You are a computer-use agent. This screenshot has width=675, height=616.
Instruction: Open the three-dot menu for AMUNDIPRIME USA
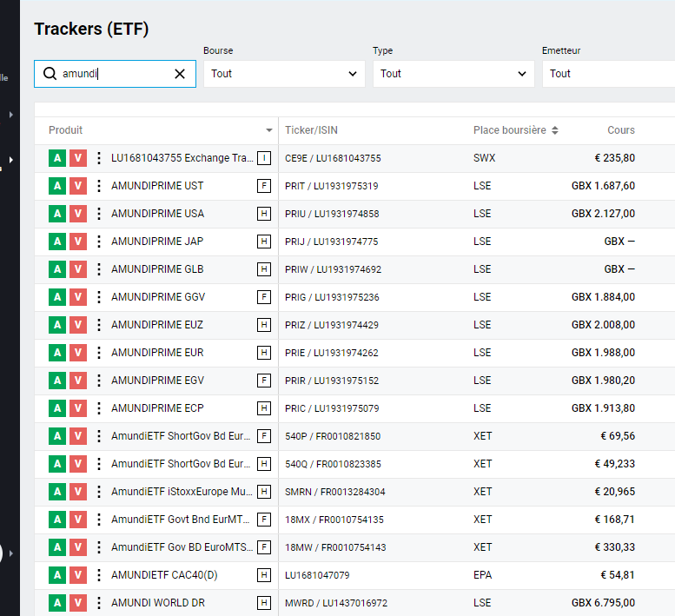[x=99, y=214]
